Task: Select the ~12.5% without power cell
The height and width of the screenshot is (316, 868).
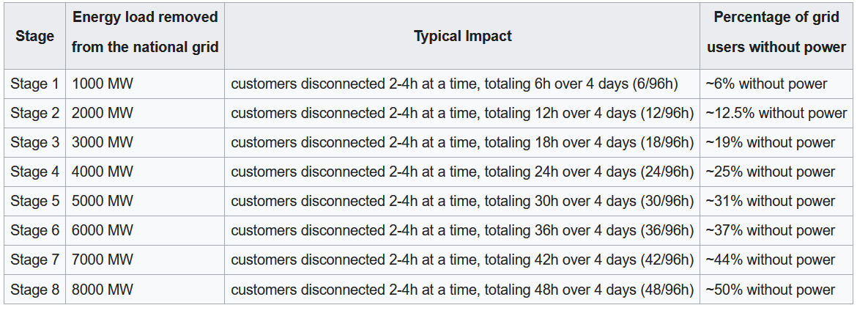Action: (x=776, y=114)
